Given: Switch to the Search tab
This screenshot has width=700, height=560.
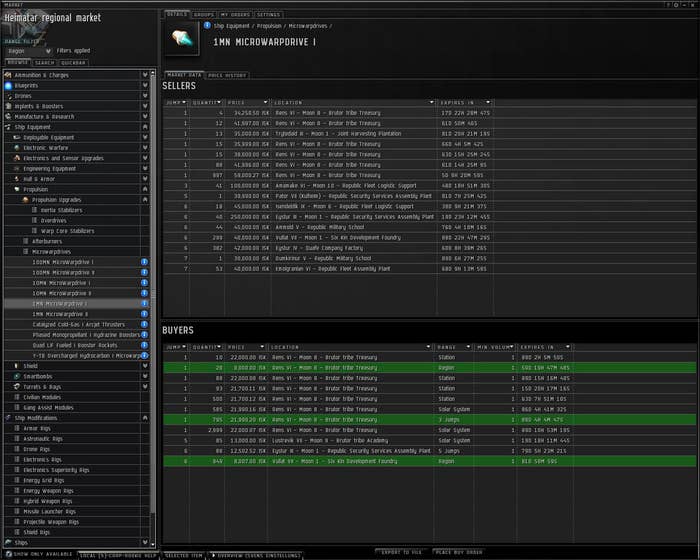Looking at the screenshot, I should 45,63.
